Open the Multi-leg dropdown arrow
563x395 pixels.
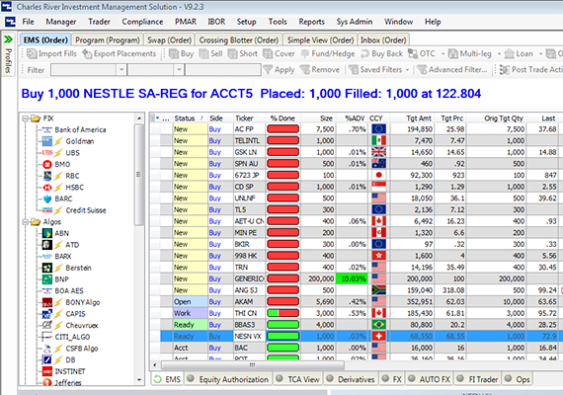pyautogui.click(x=499, y=54)
